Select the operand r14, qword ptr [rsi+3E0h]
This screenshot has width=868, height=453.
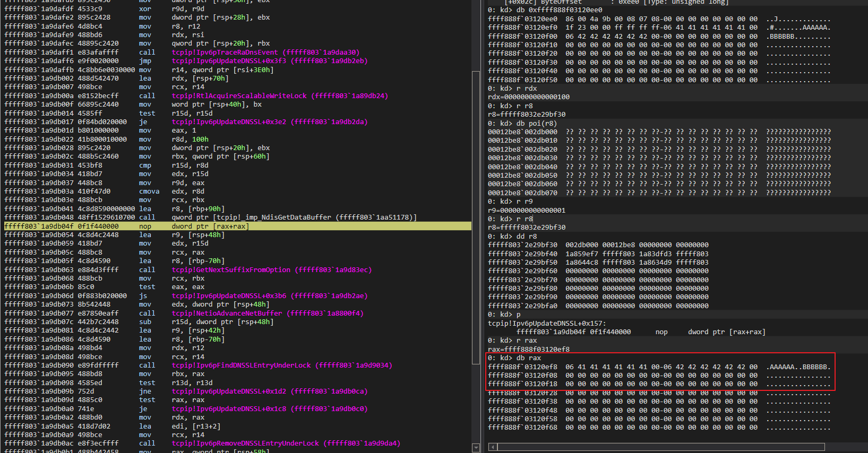[x=223, y=70]
